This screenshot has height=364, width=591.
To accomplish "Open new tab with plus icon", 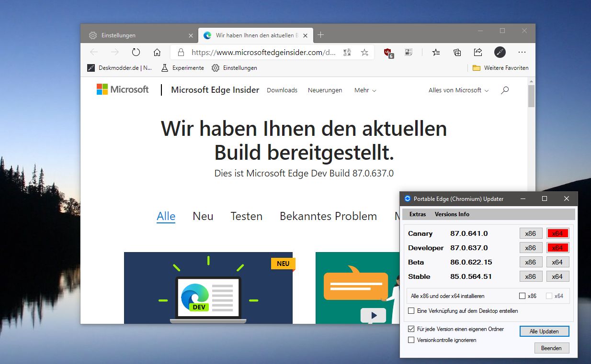I will (x=321, y=35).
